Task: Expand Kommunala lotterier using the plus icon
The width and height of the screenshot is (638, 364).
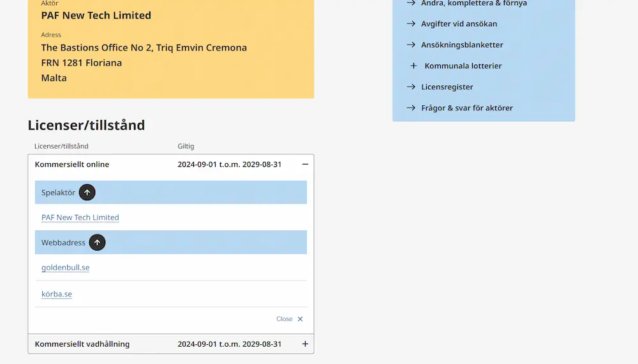Action: click(413, 66)
